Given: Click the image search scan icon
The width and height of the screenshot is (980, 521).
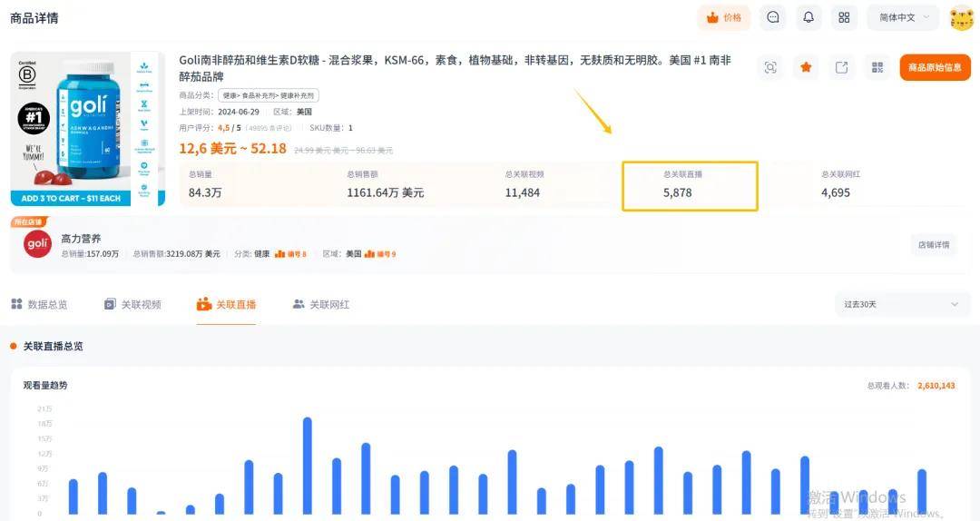Looking at the screenshot, I should click(770, 67).
